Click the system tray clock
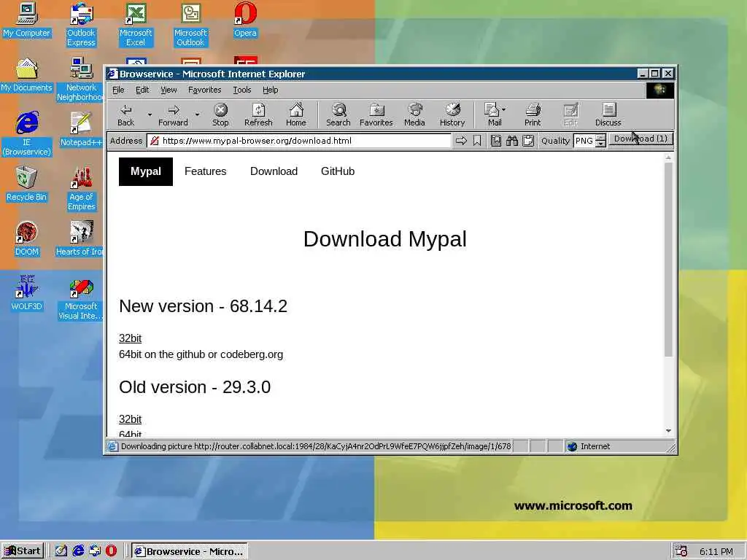Viewport: 747px width, 560px height. pos(716,551)
